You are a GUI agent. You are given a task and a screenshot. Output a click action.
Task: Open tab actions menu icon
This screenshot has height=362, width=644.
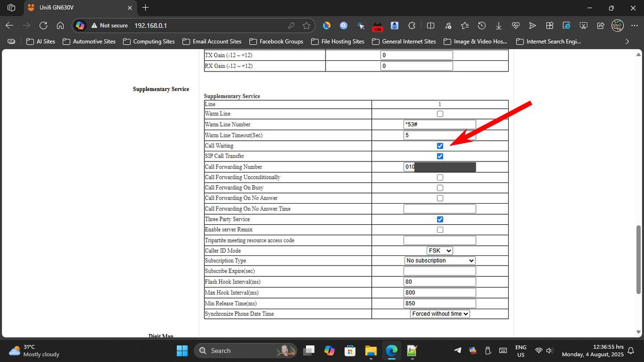point(12,8)
